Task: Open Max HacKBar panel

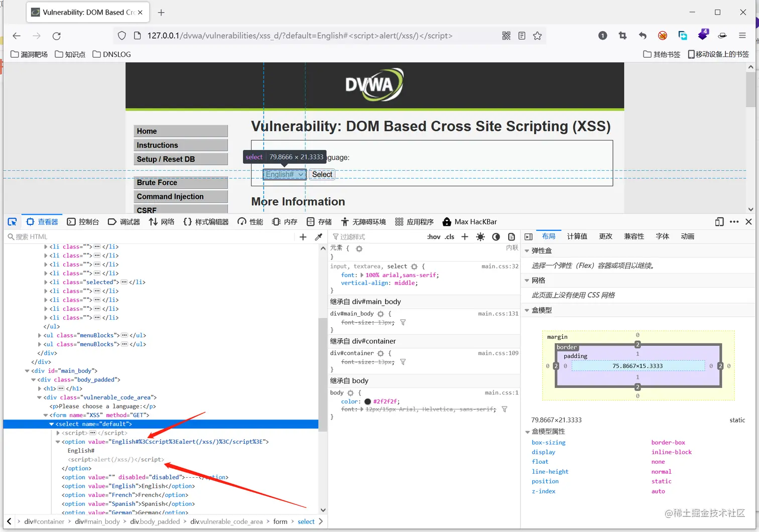Action: click(470, 222)
